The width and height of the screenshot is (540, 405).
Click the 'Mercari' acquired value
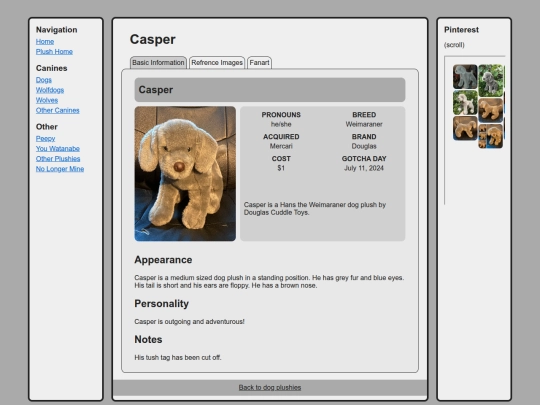281,146
